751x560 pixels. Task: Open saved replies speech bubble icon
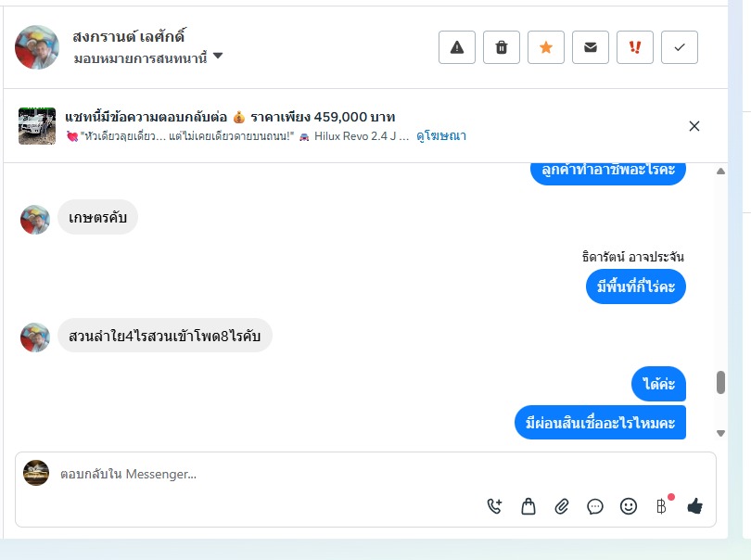click(595, 506)
